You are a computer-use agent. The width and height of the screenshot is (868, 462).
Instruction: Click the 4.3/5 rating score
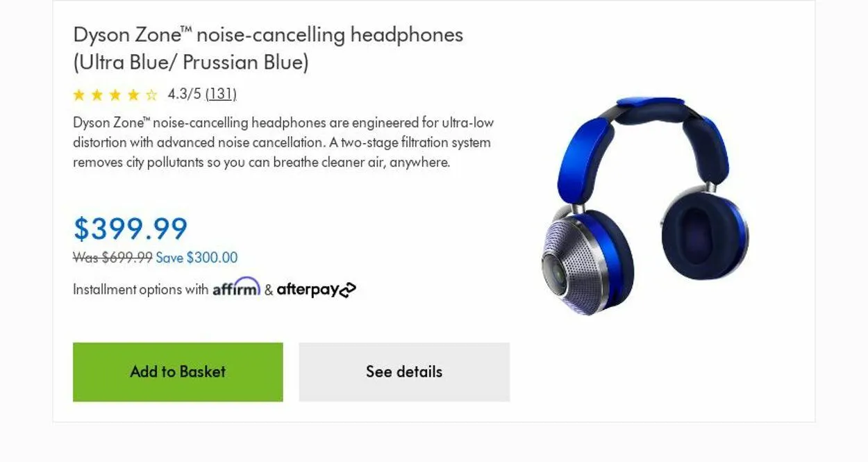[x=184, y=94]
